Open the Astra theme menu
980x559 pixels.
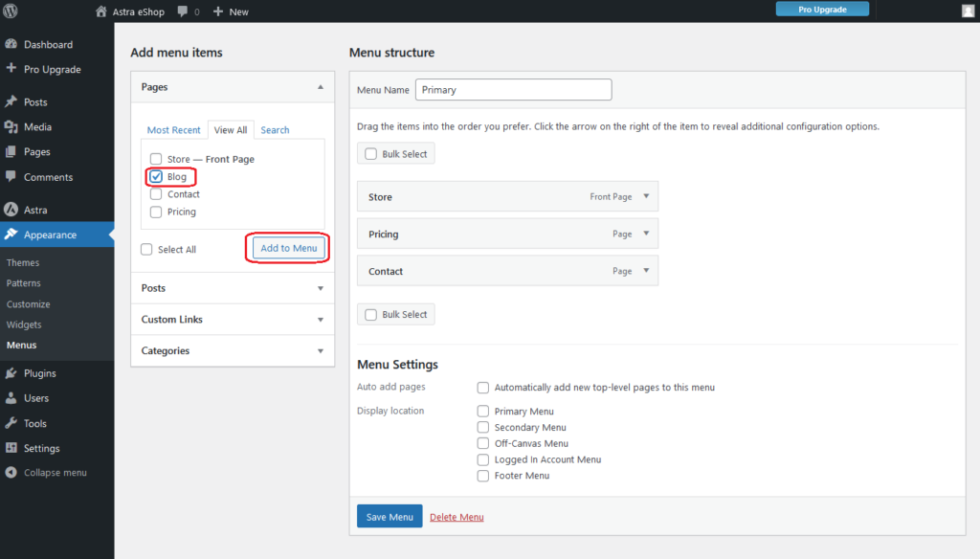35,210
